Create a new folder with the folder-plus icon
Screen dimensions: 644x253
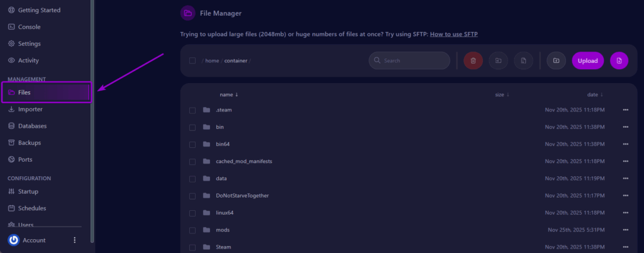[x=556, y=60]
